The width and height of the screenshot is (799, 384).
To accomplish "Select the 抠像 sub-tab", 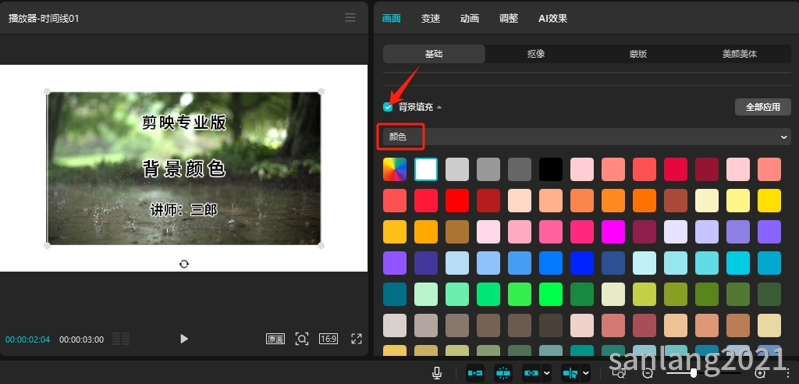I will 536,53.
